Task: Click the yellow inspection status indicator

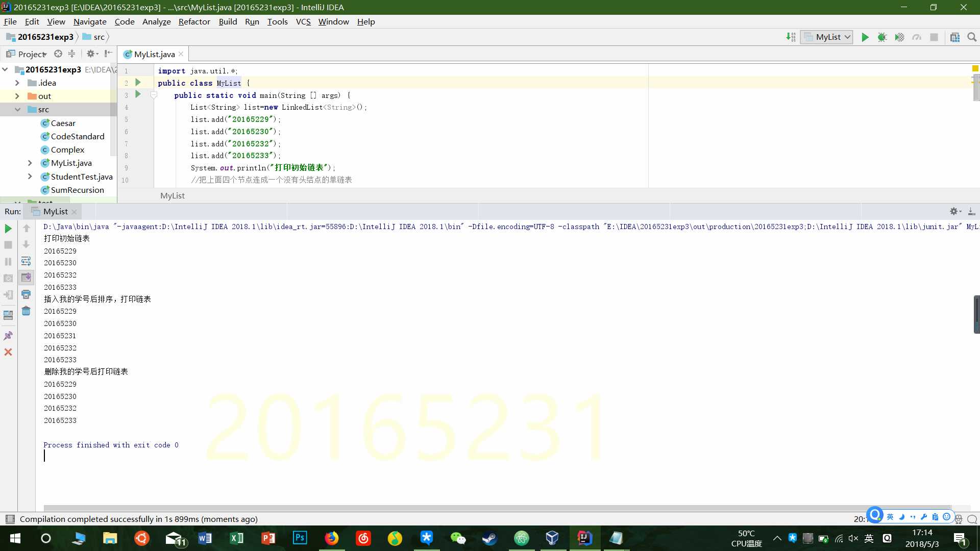Action: [975, 68]
